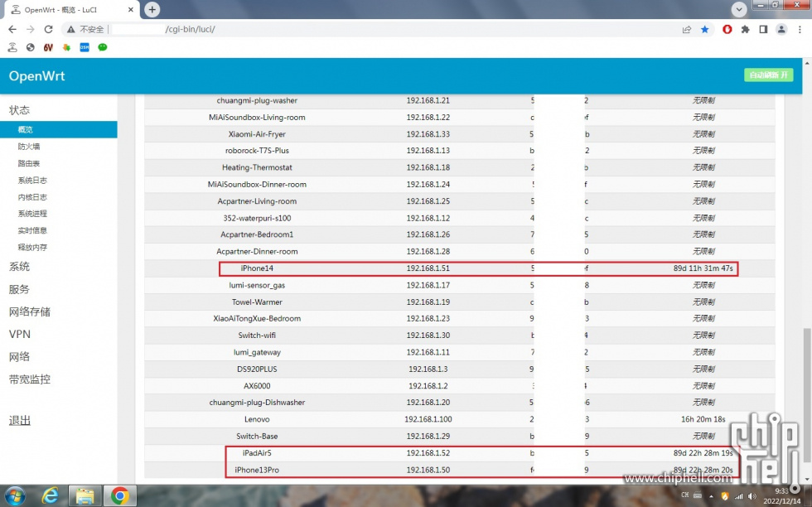This screenshot has height=507, width=812.
Task: Switch to Chrome in the taskbar
Action: (x=119, y=496)
